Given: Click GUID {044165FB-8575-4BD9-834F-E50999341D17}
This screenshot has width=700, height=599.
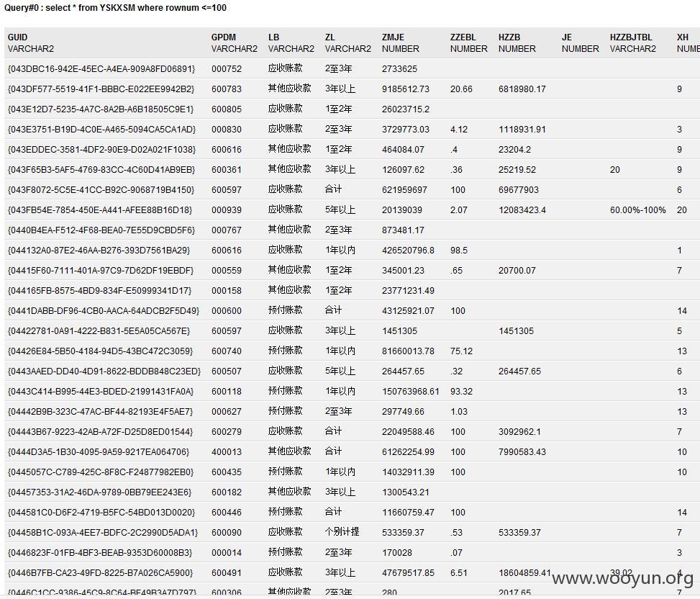Looking at the screenshot, I should pyautogui.click(x=99, y=290).
